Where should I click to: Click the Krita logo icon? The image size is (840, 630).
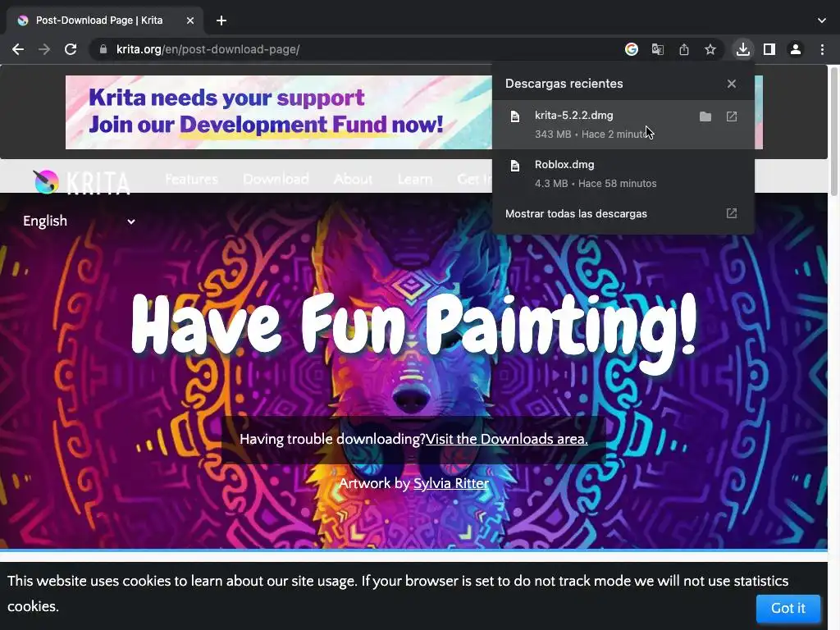click(47, 182)
